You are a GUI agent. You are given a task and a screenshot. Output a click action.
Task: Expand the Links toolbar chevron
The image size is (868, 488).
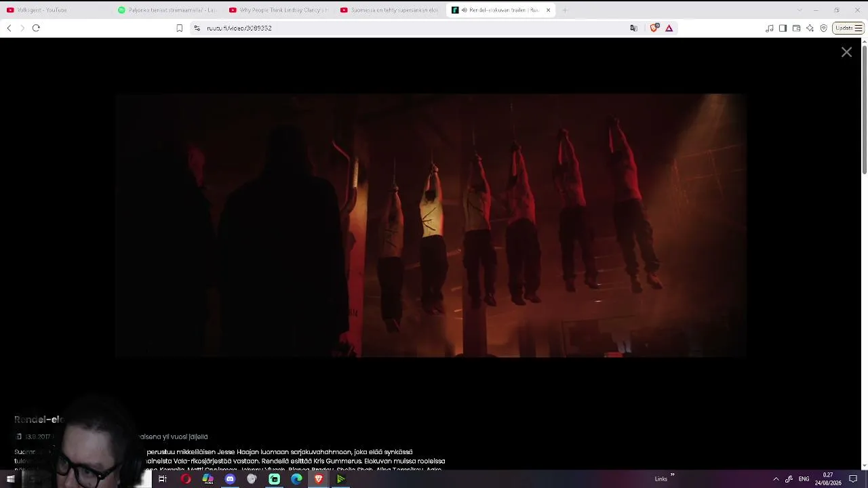(x=673, y=475)
